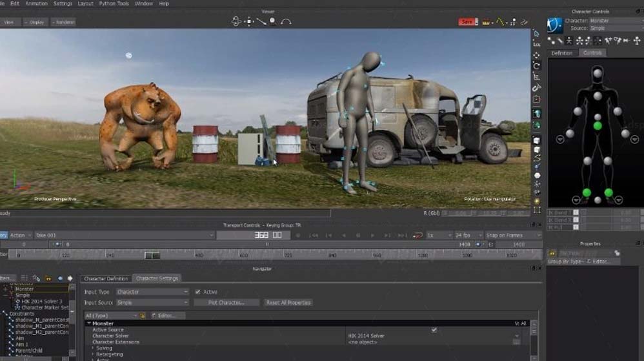
Task: Click the selection arrow tool in the vertical toolbar
Action: 536,34
